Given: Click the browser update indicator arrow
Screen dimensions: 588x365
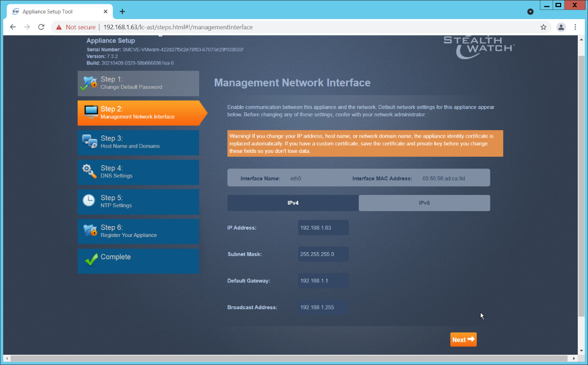Looking at the screenshot, I should (530, 11).
